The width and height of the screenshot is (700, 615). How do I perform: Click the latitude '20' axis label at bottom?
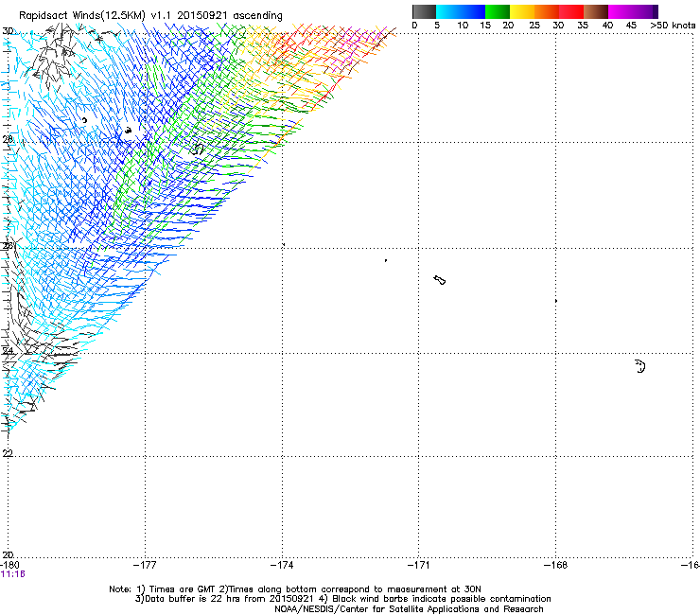(8, 554)
